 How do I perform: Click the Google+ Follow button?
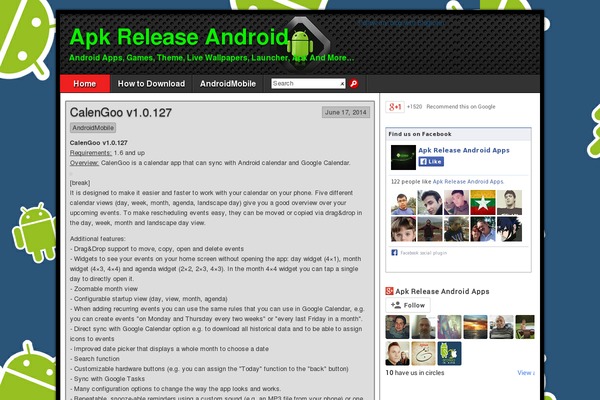point(408,305)
